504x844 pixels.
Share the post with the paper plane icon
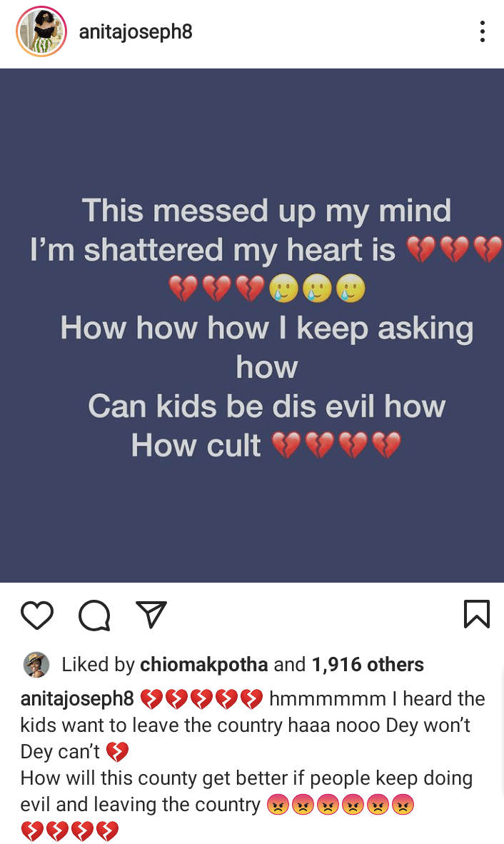click(151, 614)
